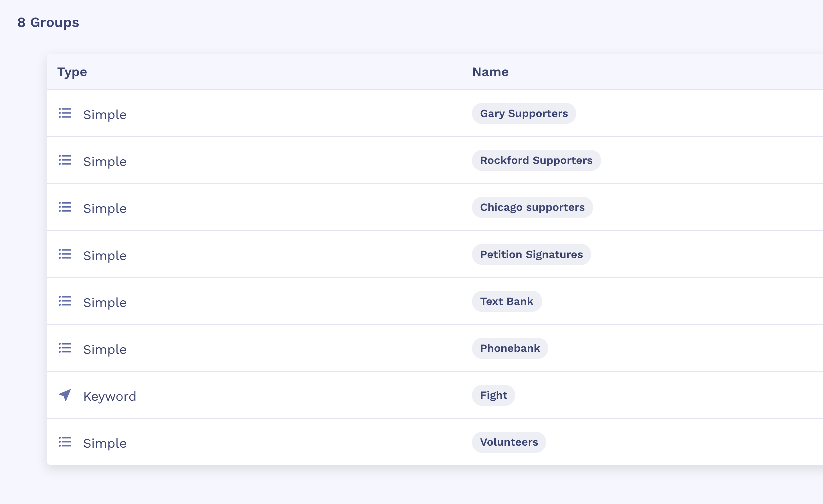Select the list icon in Phonebank row

pyautogui.click(x=65, y=348)
